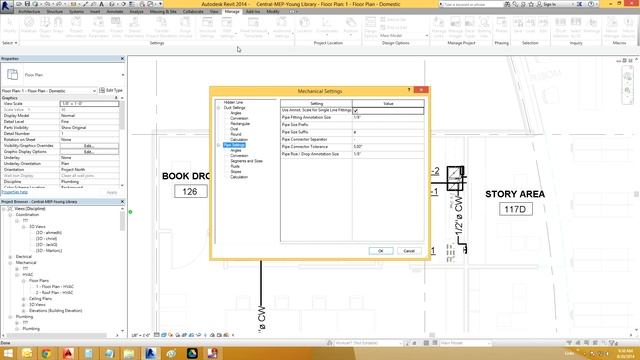Expand Elevations (Building Elevation) node
The width and height of the screenshot is (640, 360).
click(24, 311)
